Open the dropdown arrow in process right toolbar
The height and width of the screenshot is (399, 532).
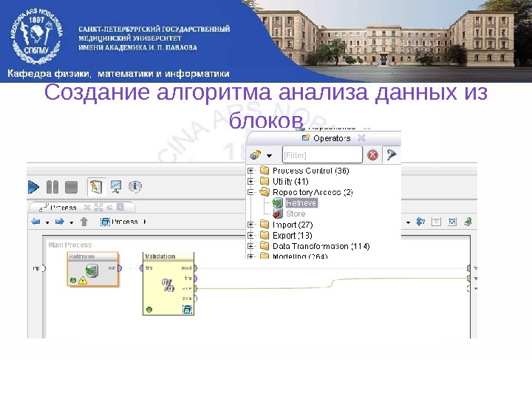coord(408,222)
